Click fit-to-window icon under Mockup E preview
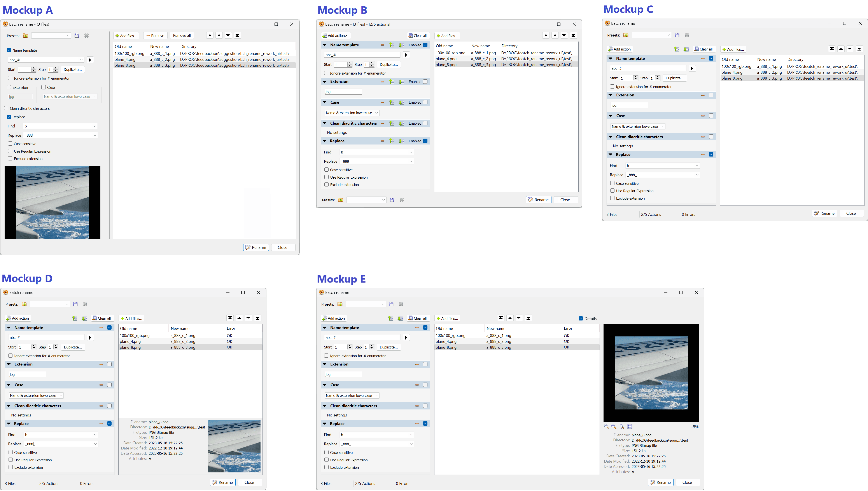 [x=630, y=427]
